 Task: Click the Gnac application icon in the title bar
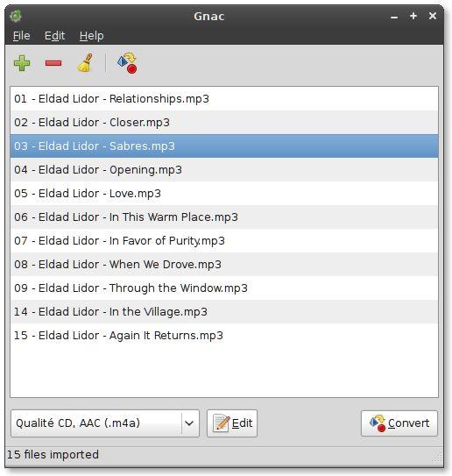16,16
